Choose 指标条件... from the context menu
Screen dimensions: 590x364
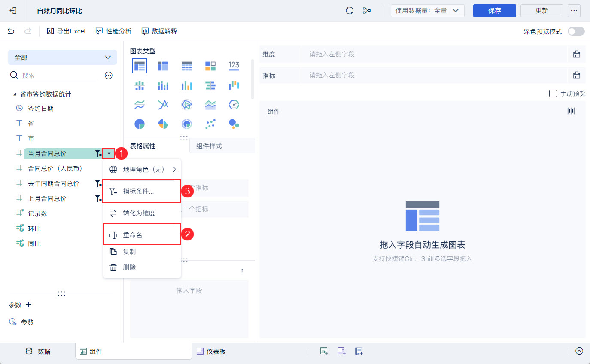[x=142, y=191]
